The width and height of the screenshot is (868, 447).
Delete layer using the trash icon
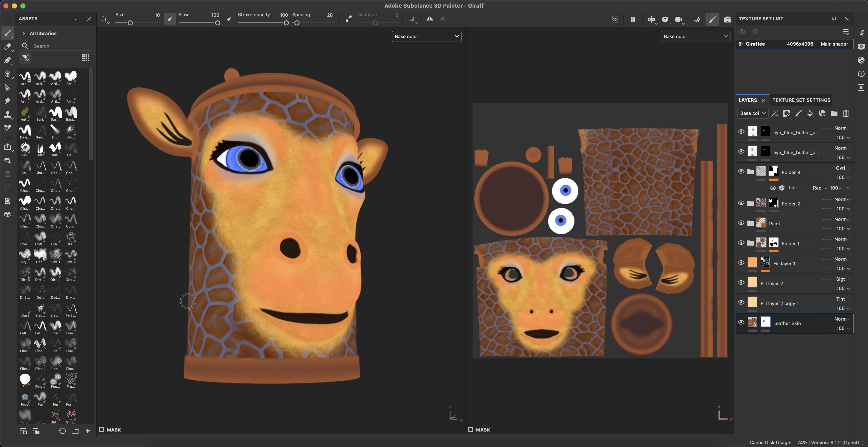(846, 113)
